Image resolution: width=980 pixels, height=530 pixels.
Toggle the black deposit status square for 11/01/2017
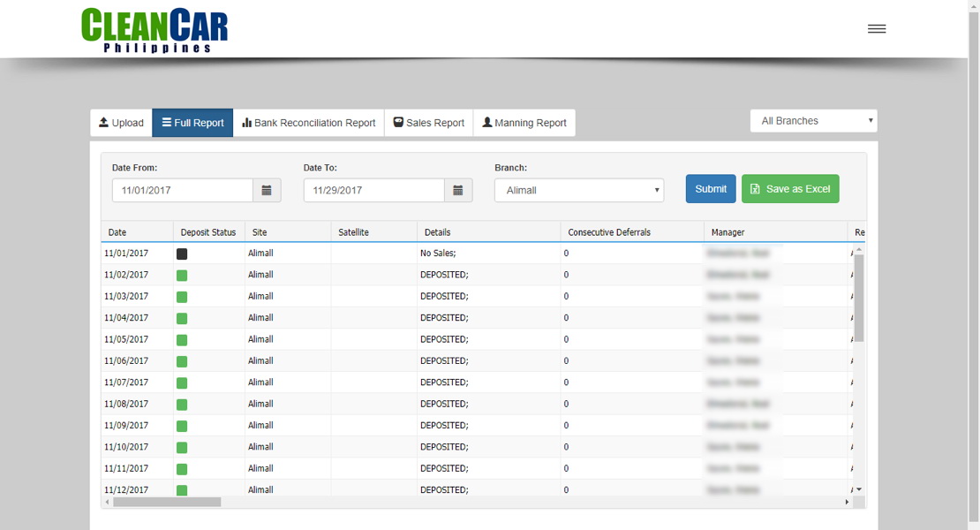point(182,254)
